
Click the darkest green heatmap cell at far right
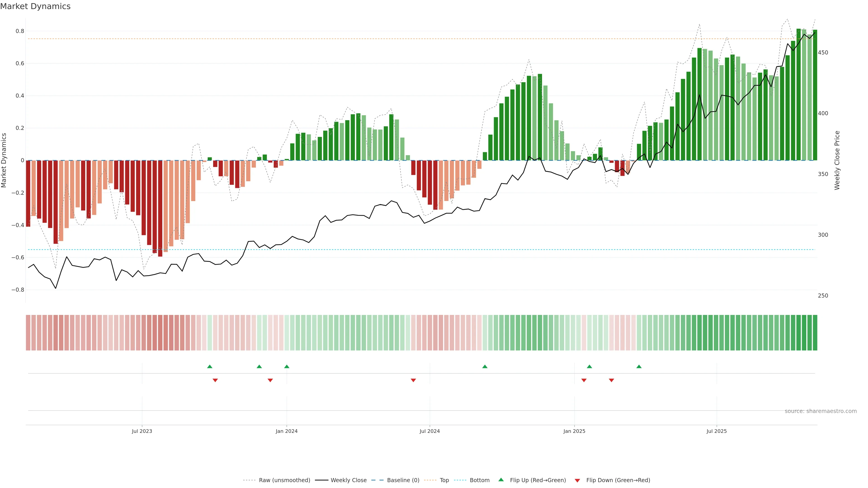(815, 332)
